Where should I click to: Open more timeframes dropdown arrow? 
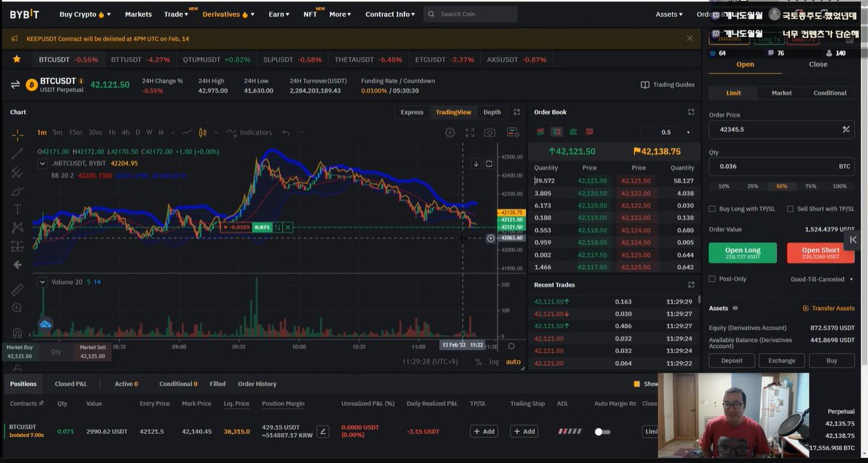click(173, 132)
